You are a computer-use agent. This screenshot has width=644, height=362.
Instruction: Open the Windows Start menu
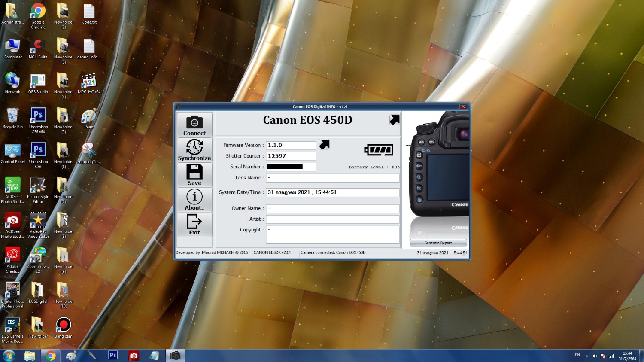pyautogui.click(x=9, y=356)
